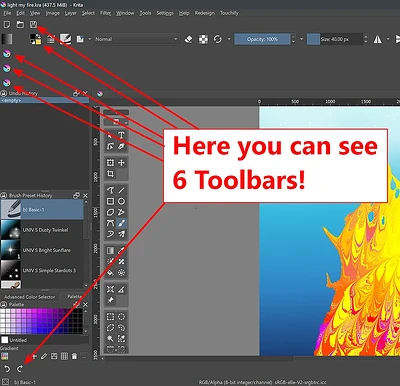The width and height of the screenshot is (400, 386).
Task: Open the Normal blending mode dropdown
Action: click(137, 39)
